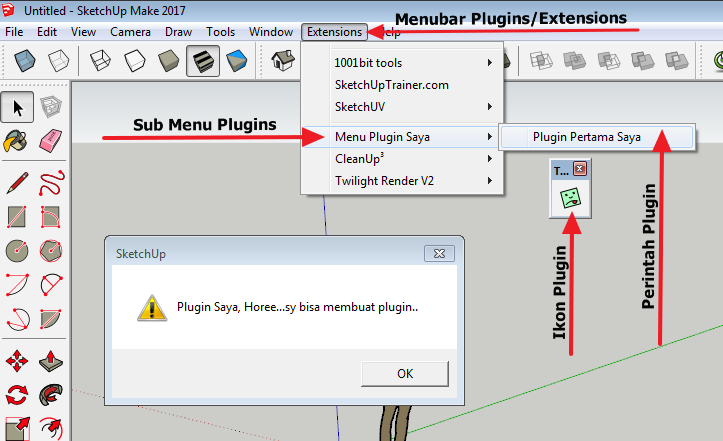Open the Edit menu

point(47,32)
